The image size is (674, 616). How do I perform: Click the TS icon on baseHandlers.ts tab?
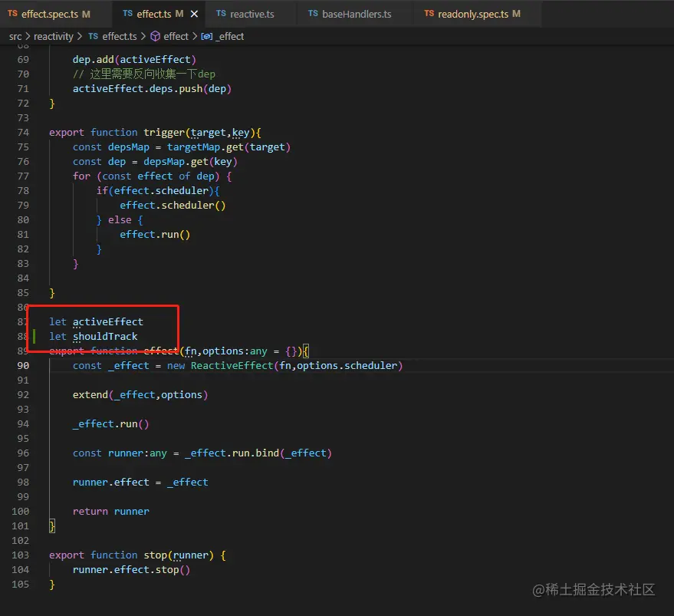point(313,14)
